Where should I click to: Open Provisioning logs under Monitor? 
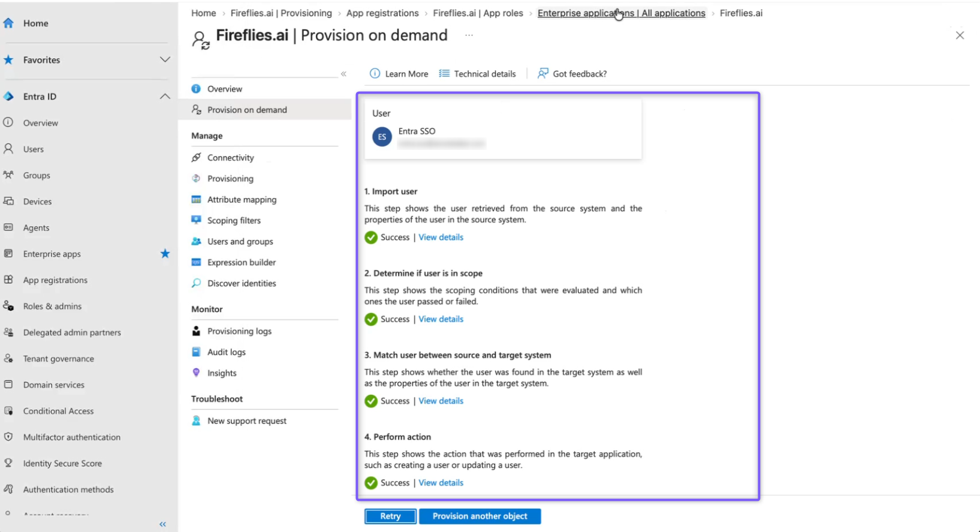pyautogui.click(x=239, y=331)
